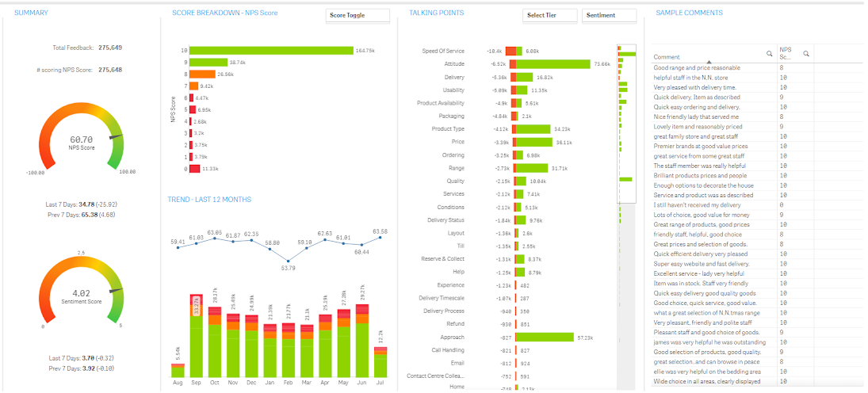Click the sort arrow beneath the Comment header
868x393 pixels.
709,62
